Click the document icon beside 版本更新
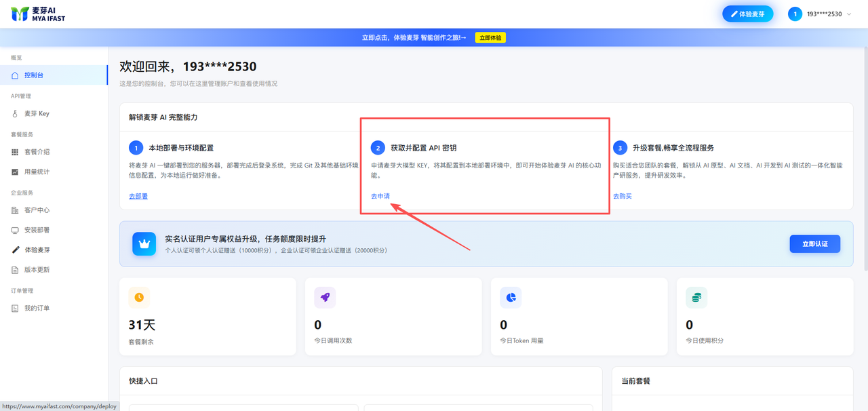The width and height of the screenshot is (868, 411). point(15,269)
